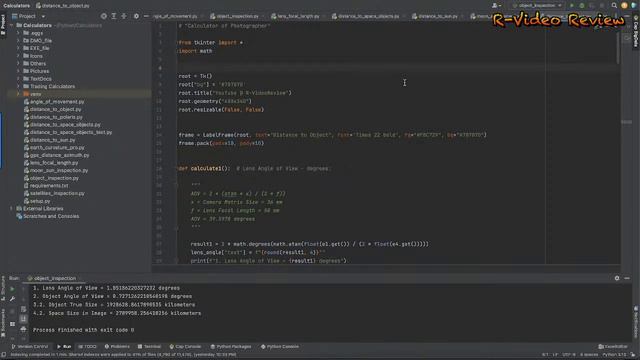Click the editor vertical scrollbar
This screenshot has height=360, width=640.
pos(618,49)
